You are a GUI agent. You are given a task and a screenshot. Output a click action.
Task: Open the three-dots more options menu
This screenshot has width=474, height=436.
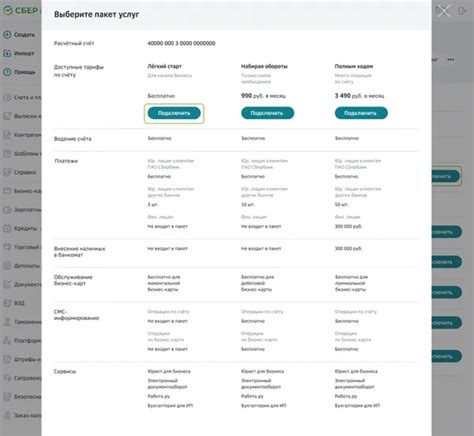[x=451, y=60]
